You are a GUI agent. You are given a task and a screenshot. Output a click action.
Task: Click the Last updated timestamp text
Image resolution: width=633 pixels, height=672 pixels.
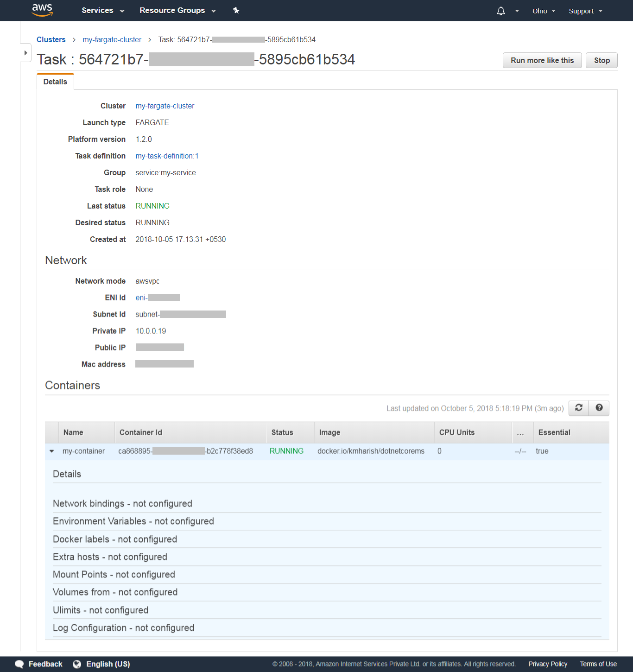[x=475, y=408]
